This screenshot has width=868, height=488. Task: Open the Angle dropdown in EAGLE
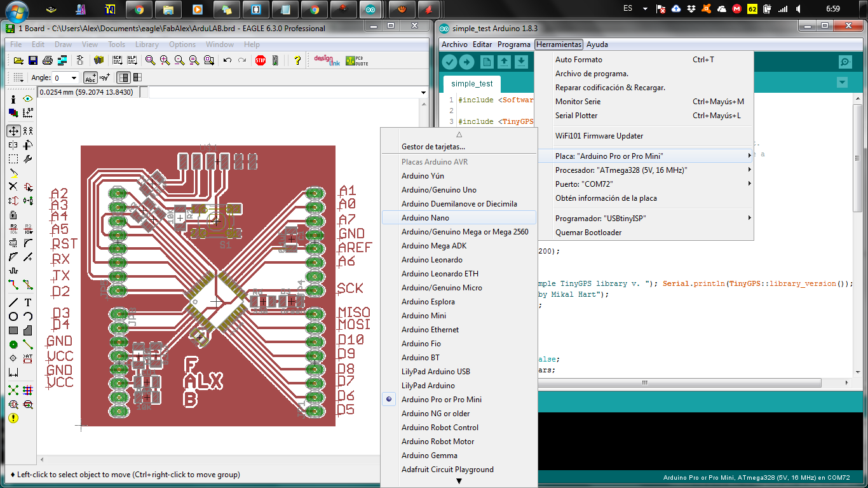tap(74, 78)
